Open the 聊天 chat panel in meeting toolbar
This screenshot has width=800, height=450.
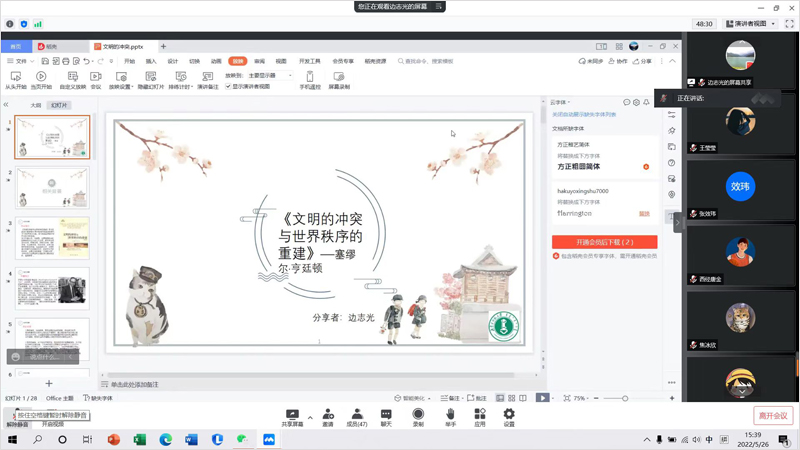386,417
